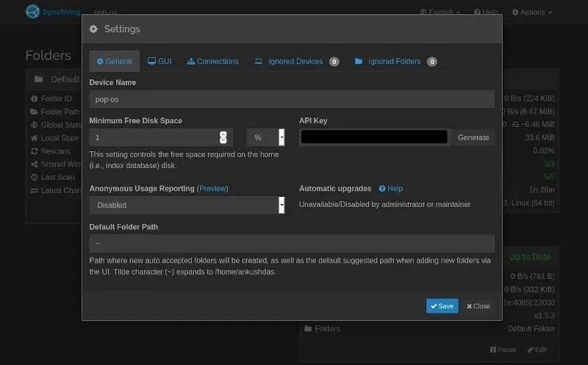Open the usage reporting Preview link
This screenshot has width=588, height=365.
212,189
